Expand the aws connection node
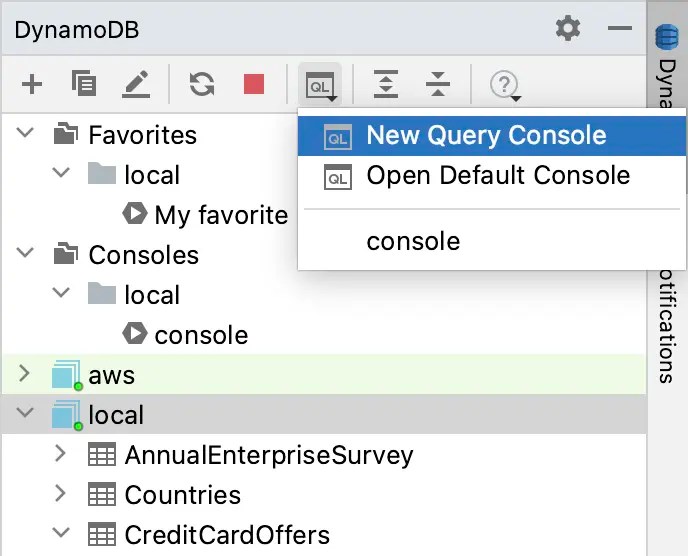Viewport: 688px width, 556px height. click(25, 373)
